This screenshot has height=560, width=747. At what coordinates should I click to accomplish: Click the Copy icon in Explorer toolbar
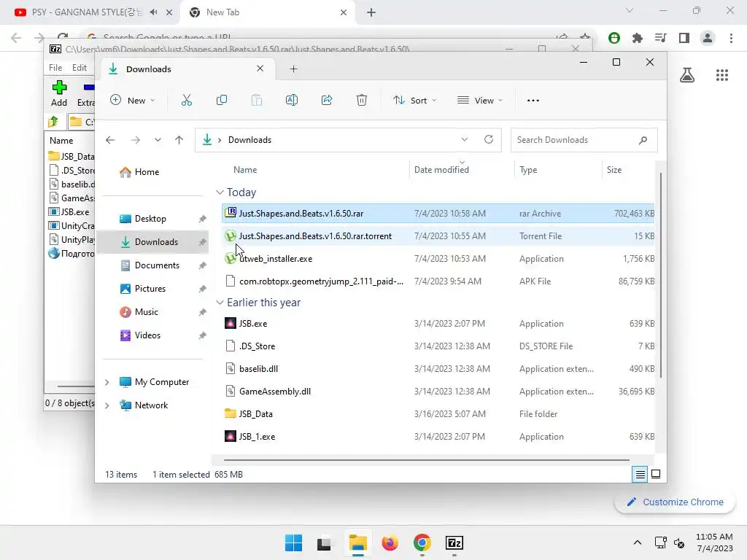point(222,101)
